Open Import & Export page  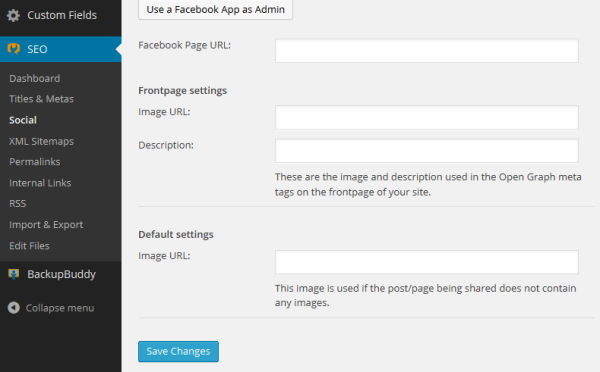(46, 225)
